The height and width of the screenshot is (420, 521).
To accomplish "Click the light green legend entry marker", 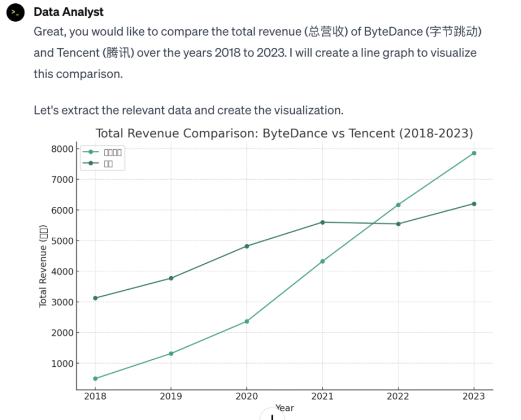I will pos(91,152).
